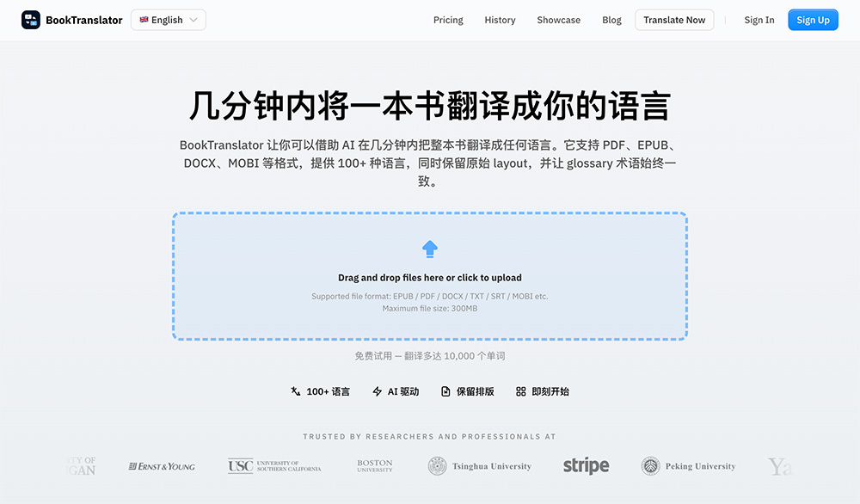Click the document icon beside 保留排版

click(x=445, y=391)
